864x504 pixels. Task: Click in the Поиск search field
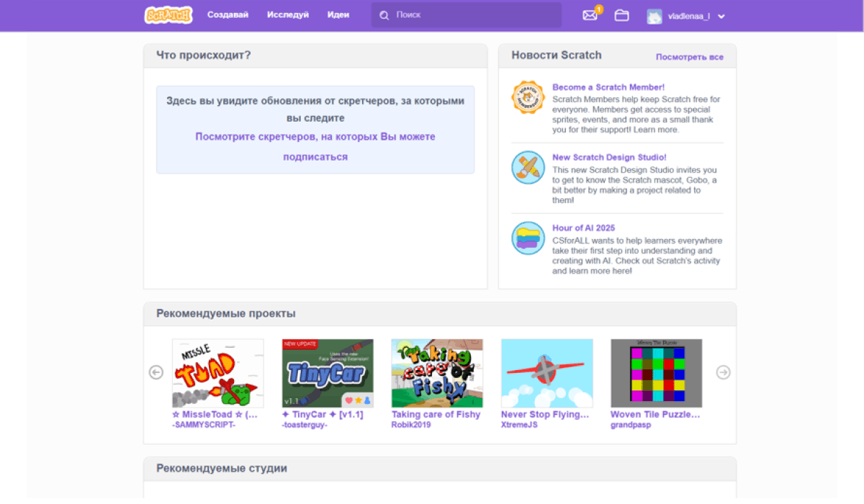coord(475,15)
